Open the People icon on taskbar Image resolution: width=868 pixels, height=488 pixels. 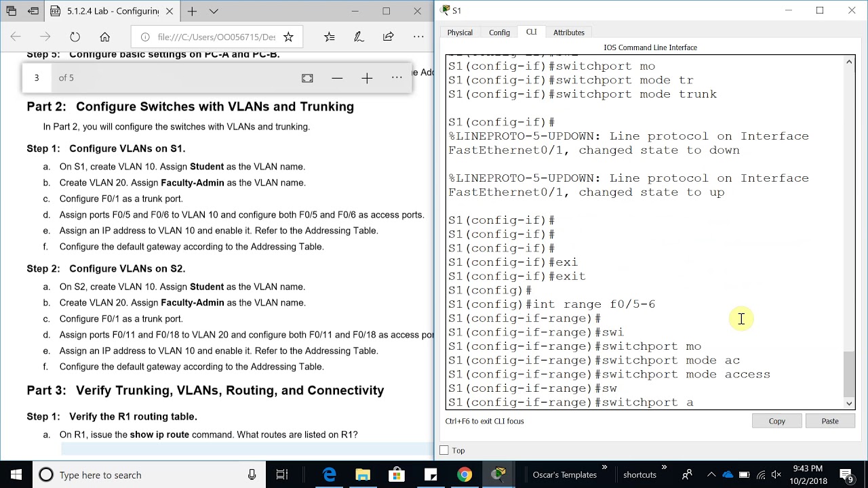point(687,474)
